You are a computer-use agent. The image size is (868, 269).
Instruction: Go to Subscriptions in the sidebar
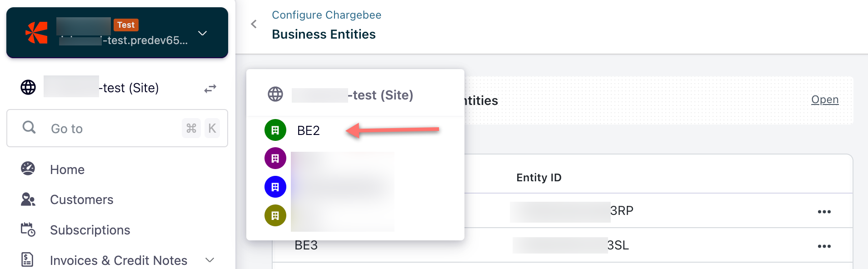[90, 230]
